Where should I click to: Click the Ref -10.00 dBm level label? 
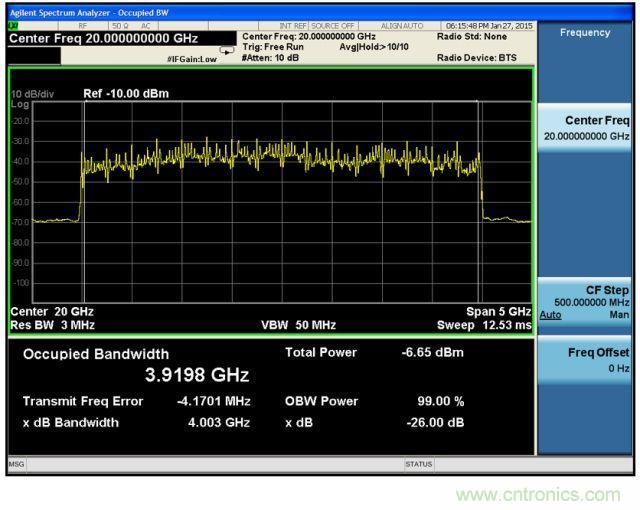(x=126, y=94)
